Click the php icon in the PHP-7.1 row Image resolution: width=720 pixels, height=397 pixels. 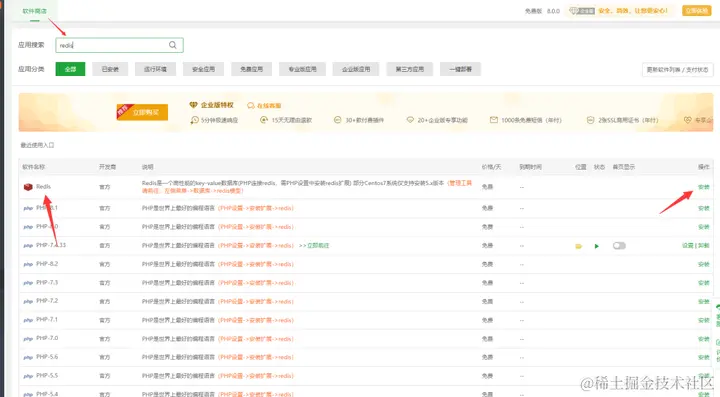[x=28, y=320]
